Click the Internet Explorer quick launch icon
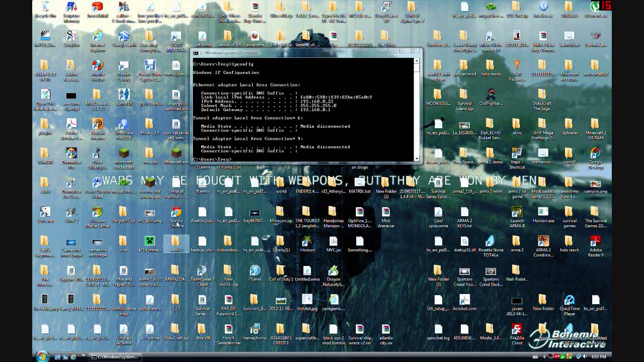644x362 pixels. pos(73,357)
